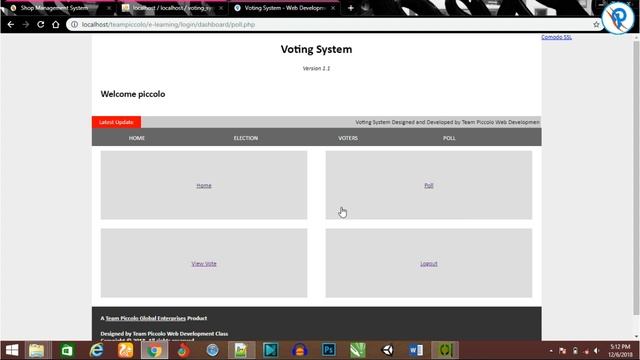This screenshot has height=360, width=640.
Task: Switch to the localhost voting database tab
Action: pos(171,8)
